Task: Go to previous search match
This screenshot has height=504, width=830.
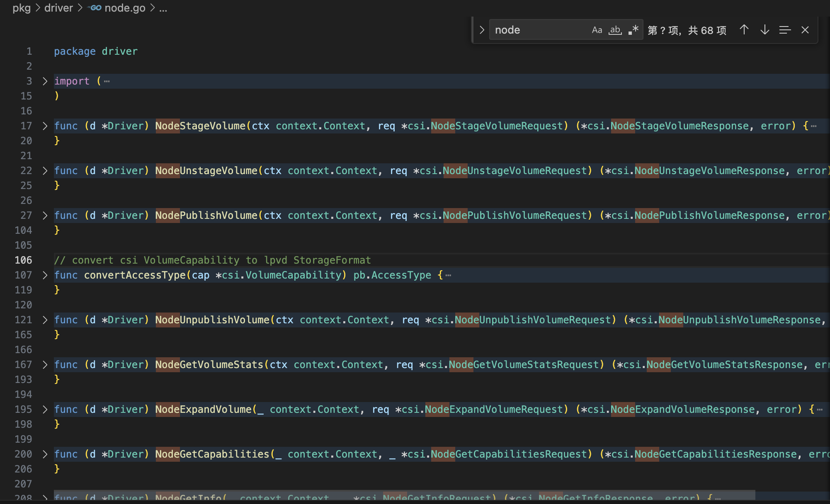Action: [744, 30]
